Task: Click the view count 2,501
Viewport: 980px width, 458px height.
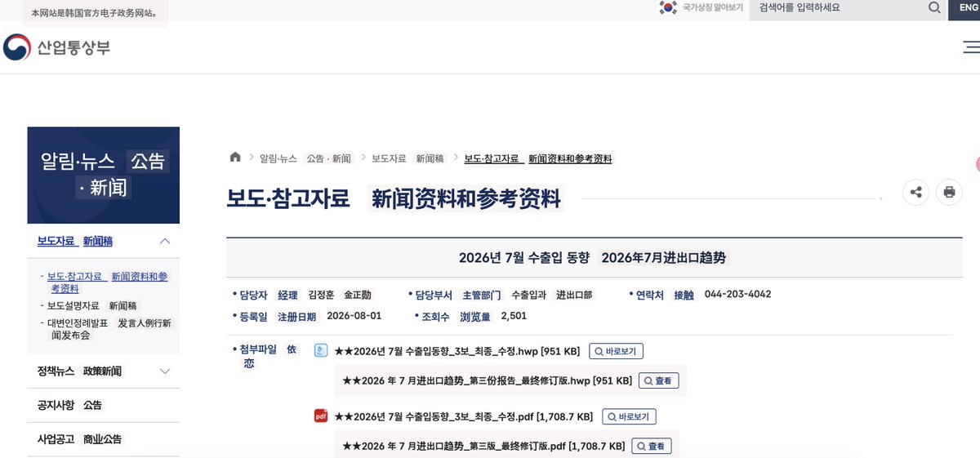Action: (514, 316)
